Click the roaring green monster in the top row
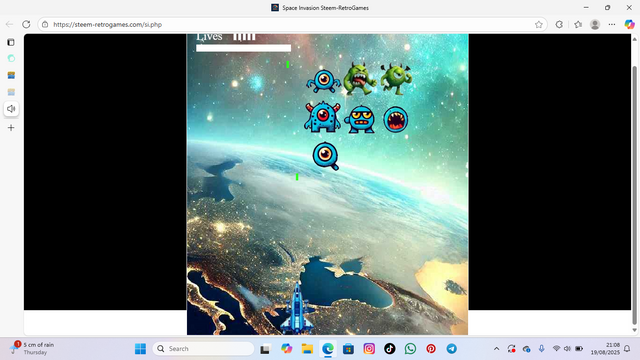The image size is (640, 360). (359, 79)
